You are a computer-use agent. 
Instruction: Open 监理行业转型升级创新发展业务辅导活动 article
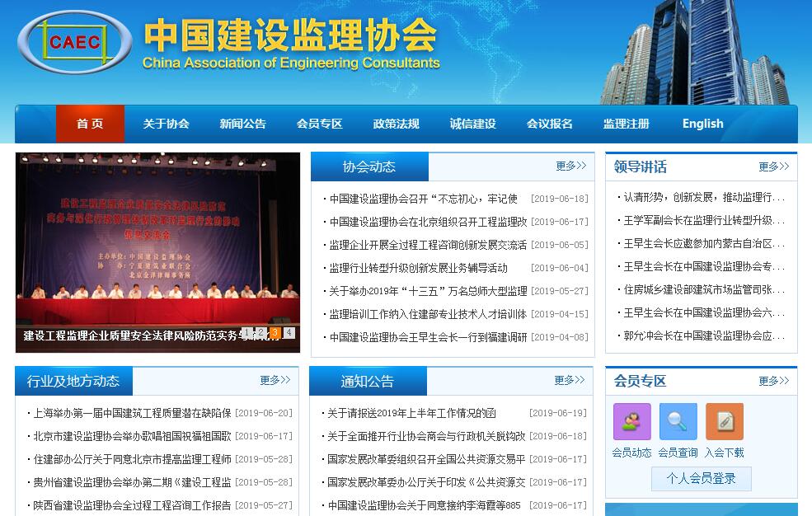(x=419, y=268)
